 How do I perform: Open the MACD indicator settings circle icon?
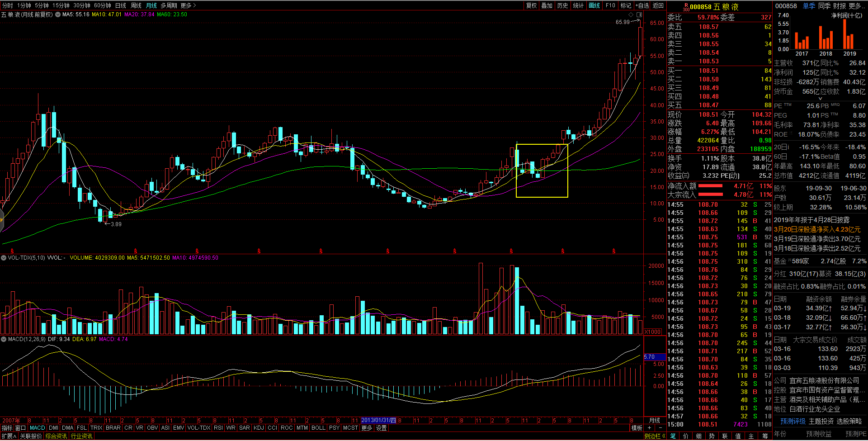(4, 339)
